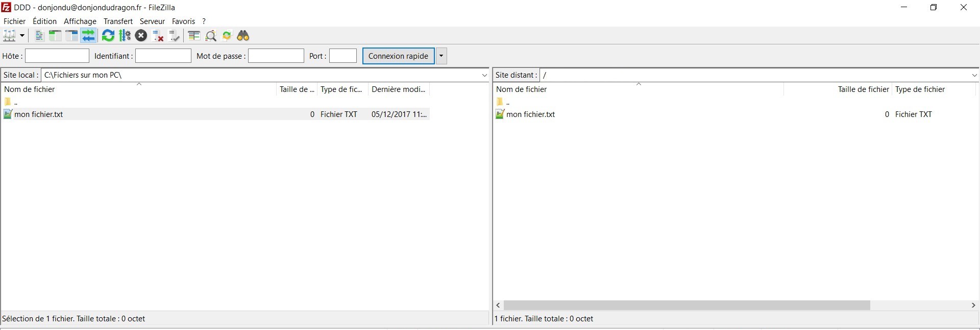The image size is (980, 330).
Task: Click the local status 'Sélection de 1 fichier'
Action: 73,319
